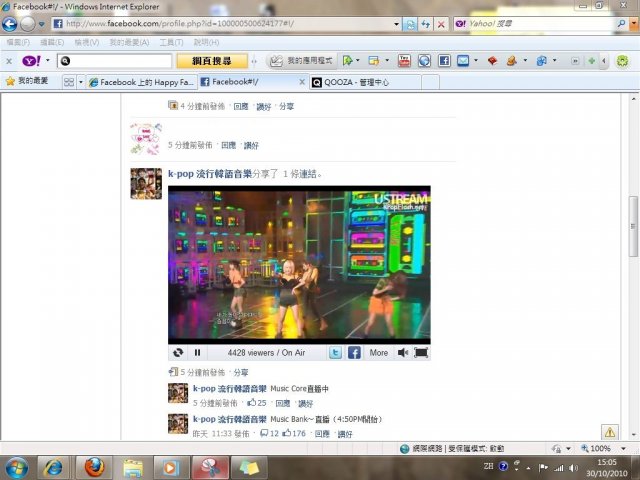The width and height of the screenshot is (640, 480).
Task: Refresh the page using the address bar refresh icon
Action: pos(426,24)
